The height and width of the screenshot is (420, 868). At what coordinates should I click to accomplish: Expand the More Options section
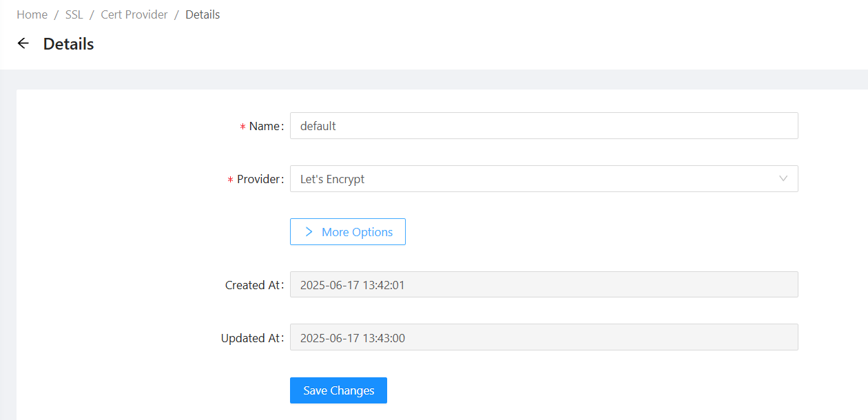(x=348, y=232)
